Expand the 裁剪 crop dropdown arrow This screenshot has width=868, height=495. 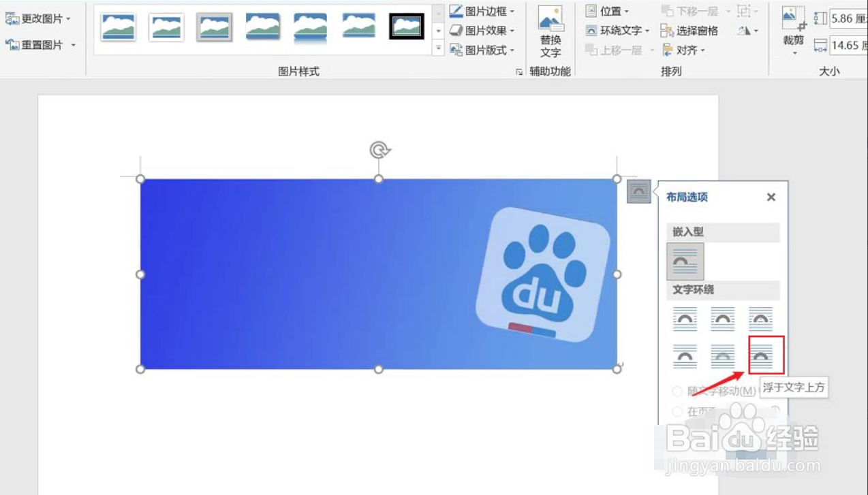[x=794, y=52]
